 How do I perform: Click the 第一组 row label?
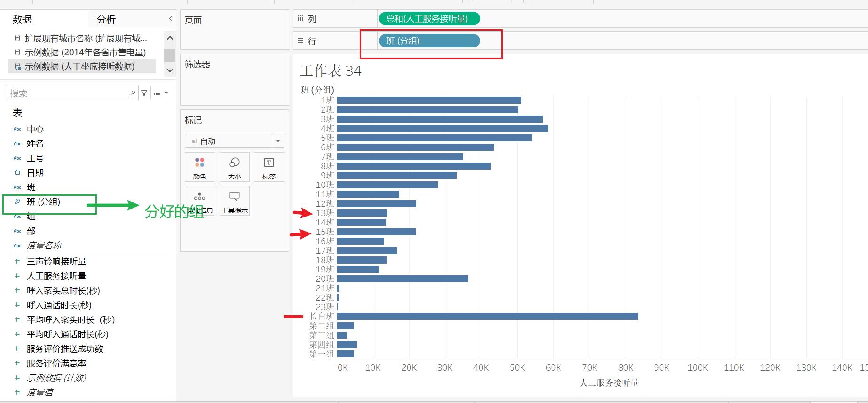pos(322,354)
